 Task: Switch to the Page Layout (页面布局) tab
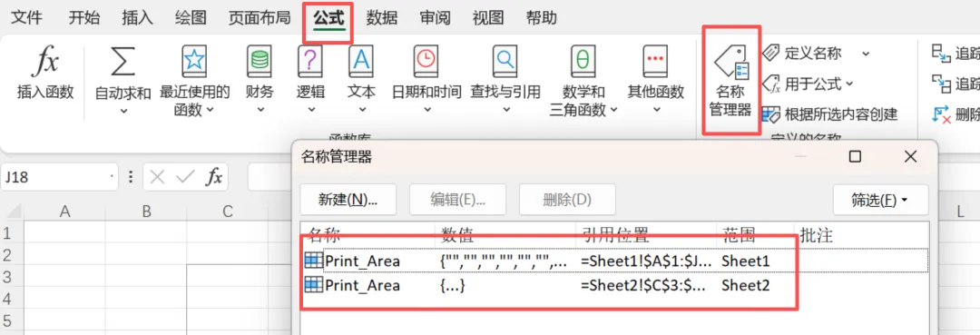click(x=260, y=18)
